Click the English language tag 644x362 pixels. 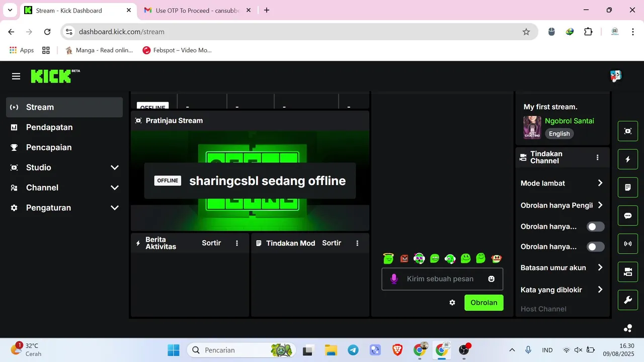tap(559, 134)
